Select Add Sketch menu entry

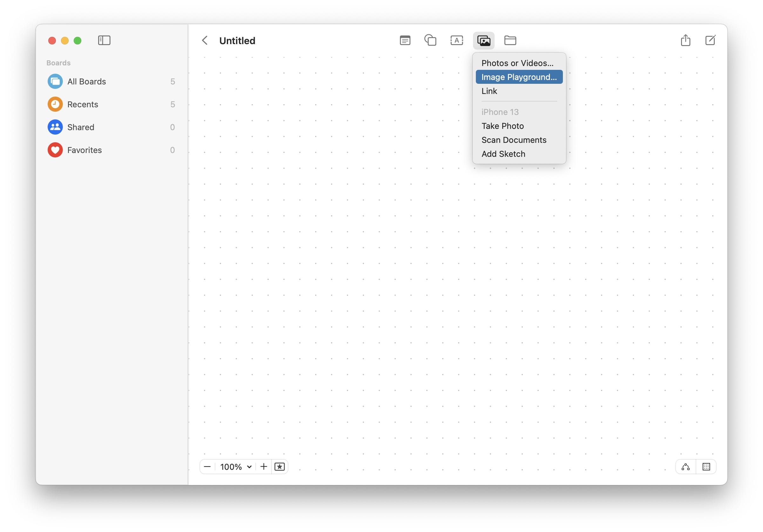point(519,154)
